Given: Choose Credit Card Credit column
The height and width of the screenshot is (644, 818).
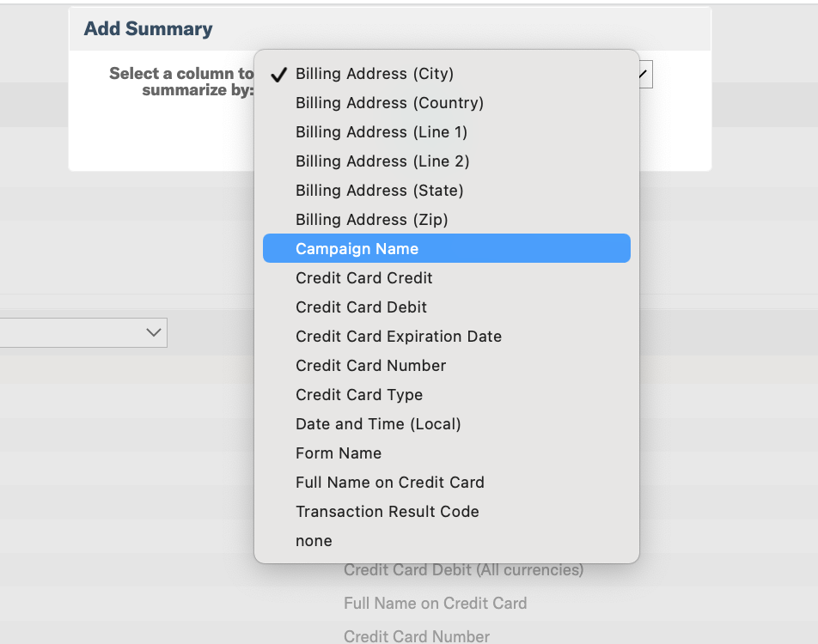Looking at the screenshot, I should 447,278.
